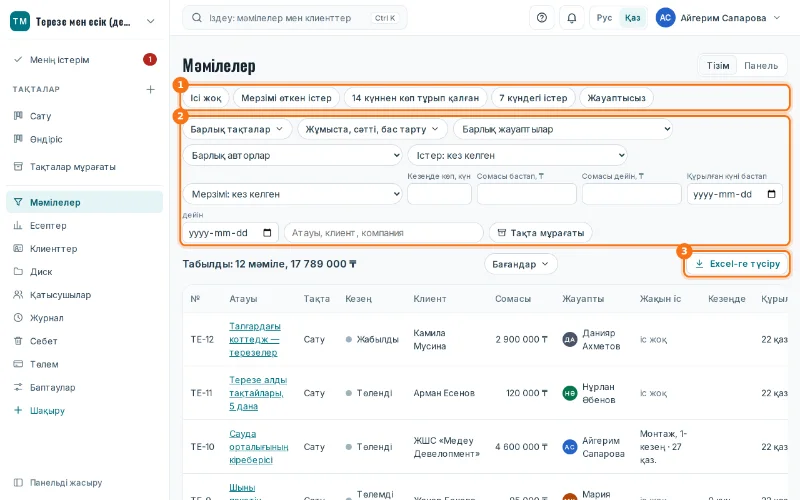Expand the workspace switcher chevron

coord(151,21)
